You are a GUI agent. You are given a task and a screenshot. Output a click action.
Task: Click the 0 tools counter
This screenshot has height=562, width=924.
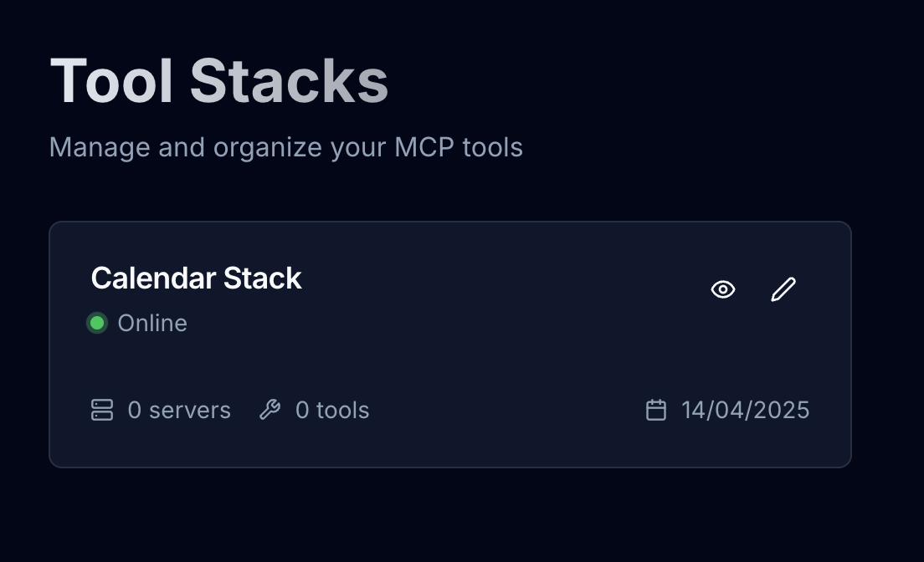(331, 410)
